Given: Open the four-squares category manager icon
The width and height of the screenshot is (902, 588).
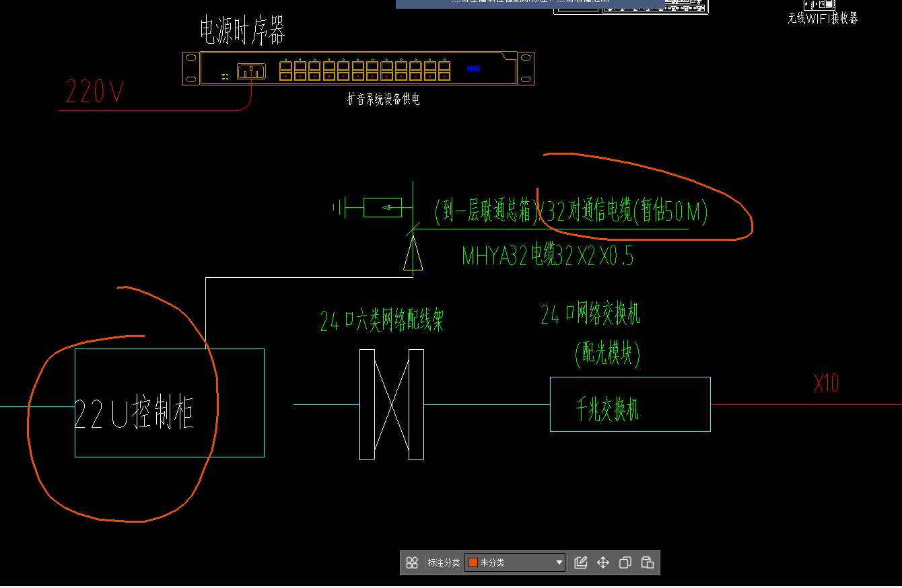Looking at the screenshot, I should tap(413, 562).
